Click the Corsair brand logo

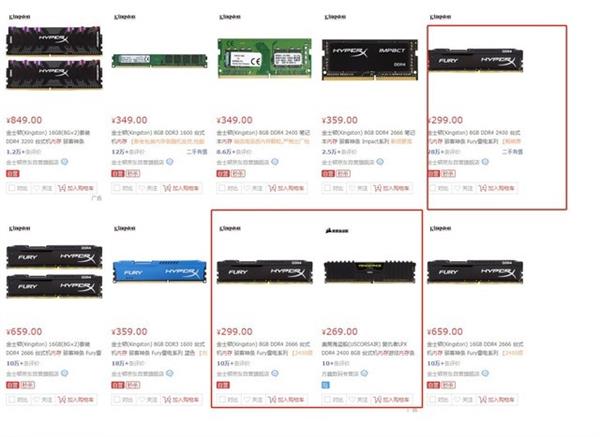click(x=337, y=230)
